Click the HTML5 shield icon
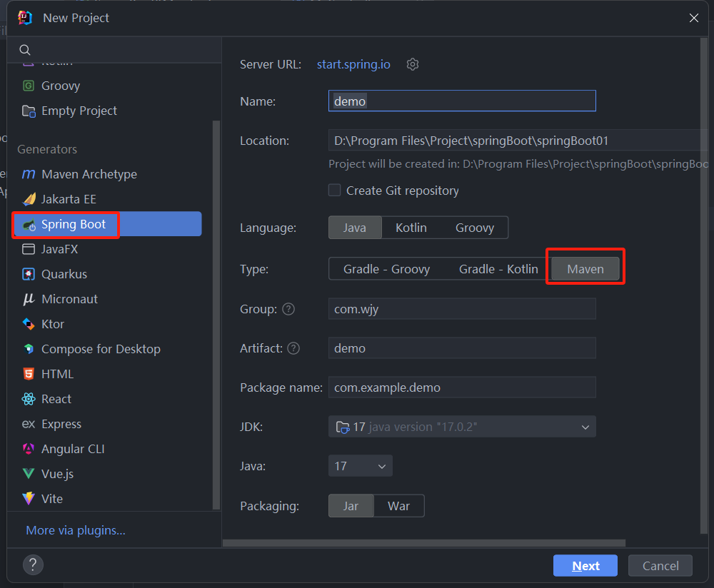 [29, 374]
